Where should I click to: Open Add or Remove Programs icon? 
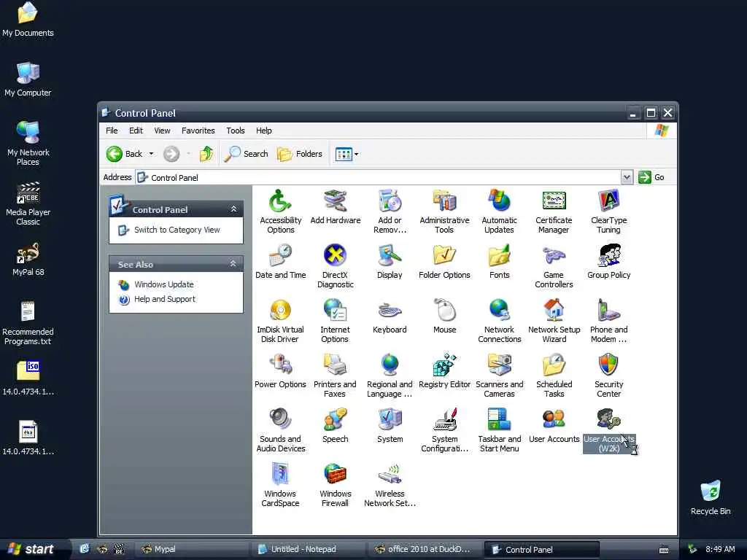390,211
